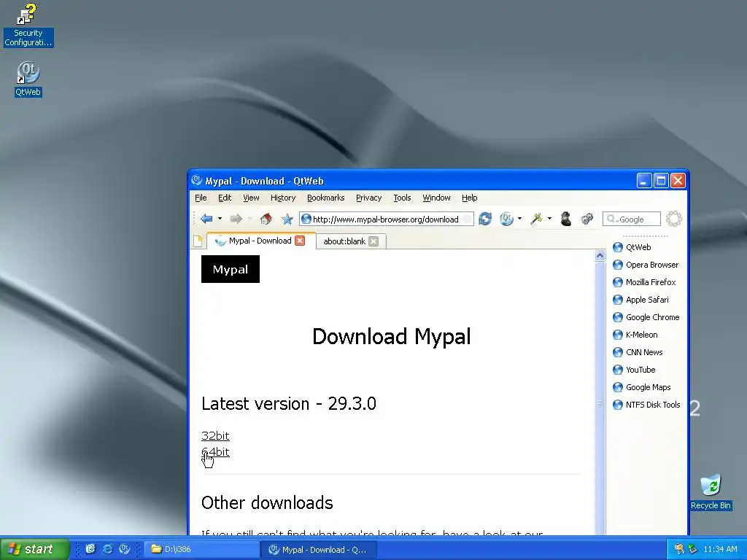This screenshot has width=747, height=560.
Task: Open YouTube bookmark
Action: (634, 370)
